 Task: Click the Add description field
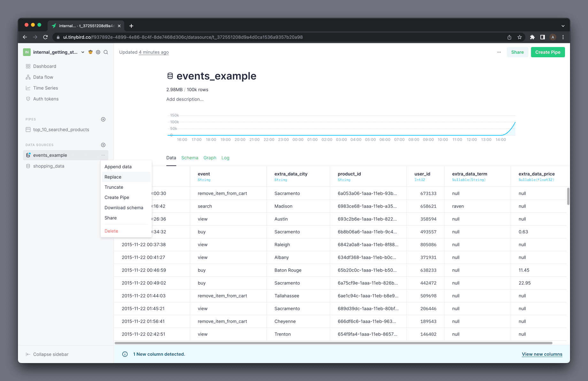coord(185,99)
